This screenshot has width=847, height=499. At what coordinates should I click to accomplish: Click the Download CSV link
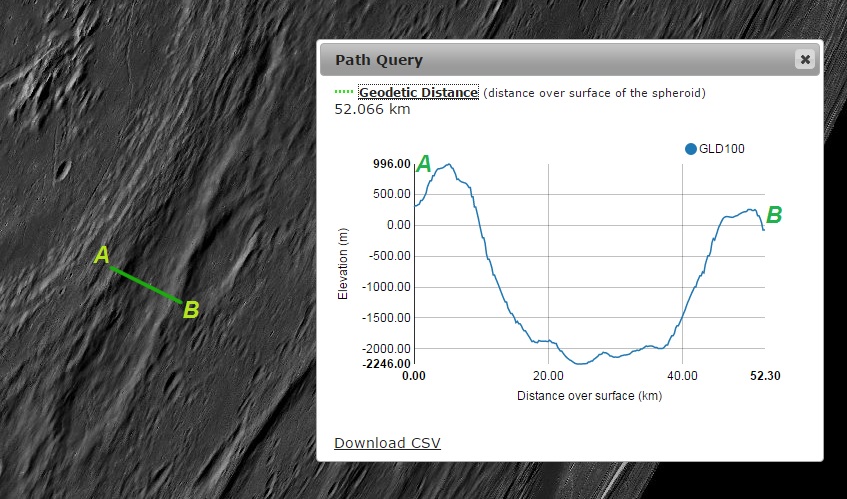tap(387, 443)
